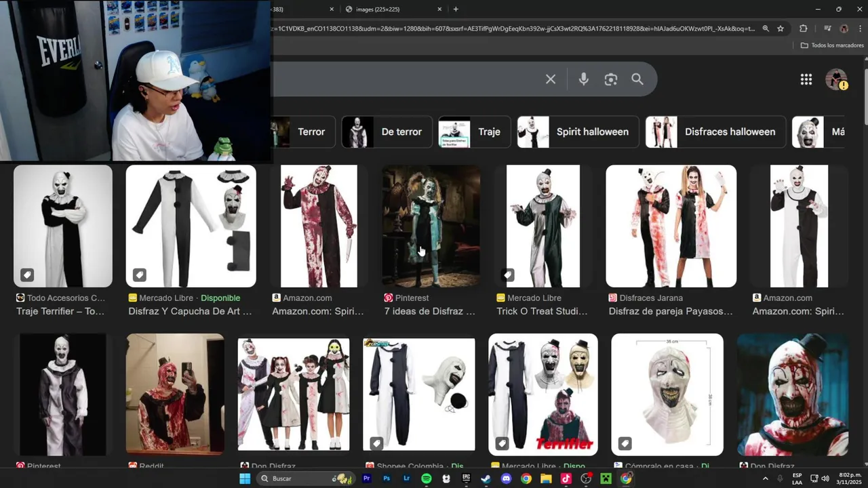The height and width of the screenshot is (488, 868).
Task: Select the 'De terror' filter chip
Action: click(387, 131)
